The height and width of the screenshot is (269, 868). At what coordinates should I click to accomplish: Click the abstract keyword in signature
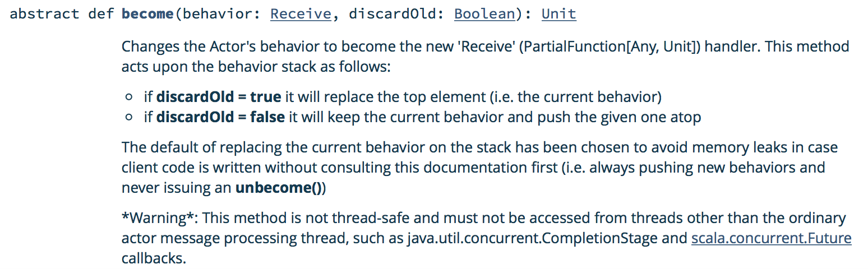point(44,14)
